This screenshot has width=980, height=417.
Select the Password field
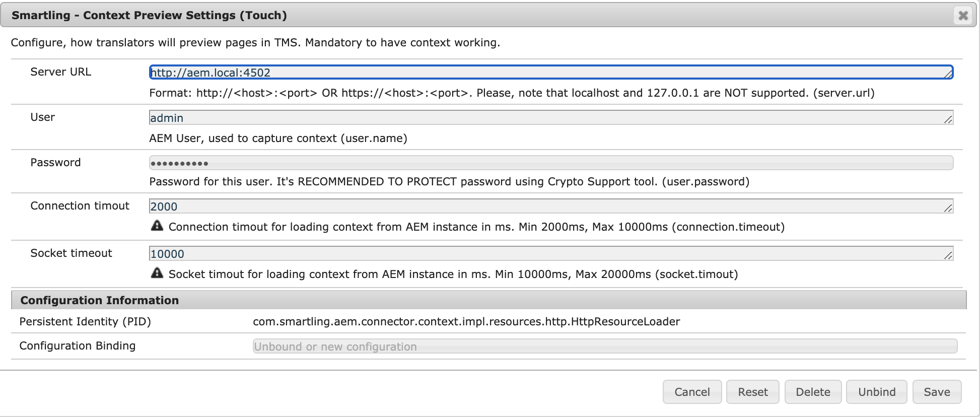click(551, 163)
